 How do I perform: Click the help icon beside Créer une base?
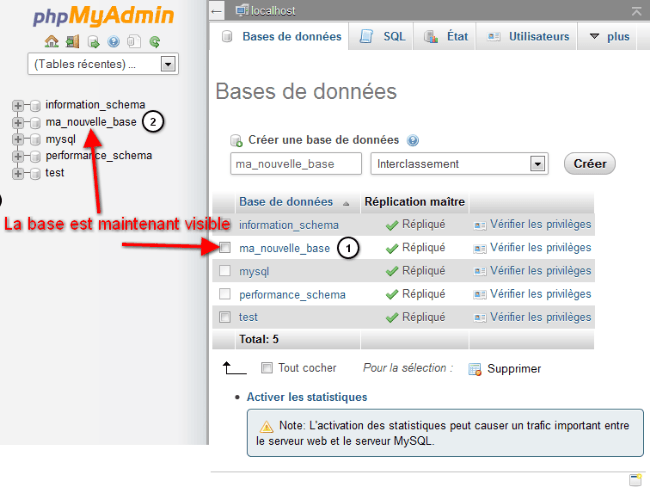pyautogui.click(x=412, y=140)
